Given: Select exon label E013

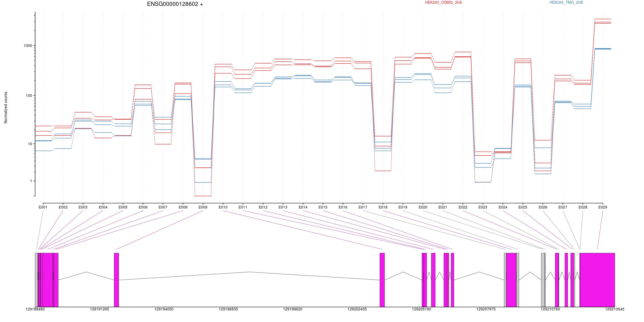Looking at the screenshot, I should (283, 207).
